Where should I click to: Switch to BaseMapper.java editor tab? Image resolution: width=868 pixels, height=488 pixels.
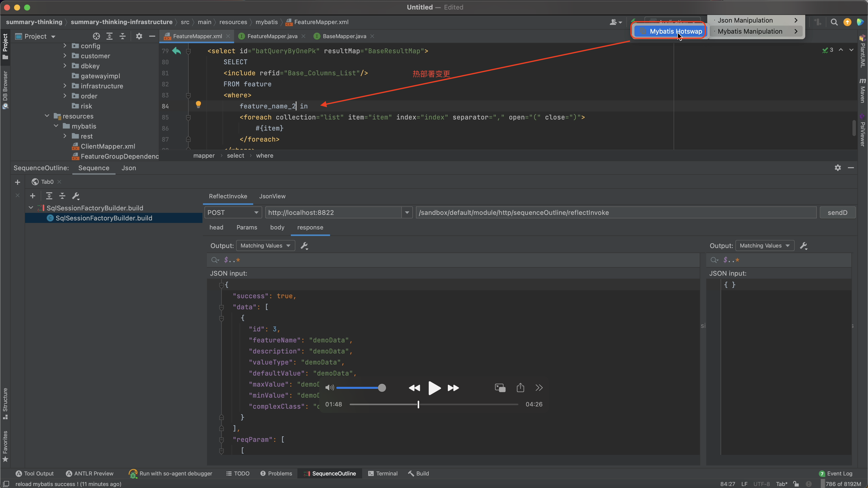point(344,36)
